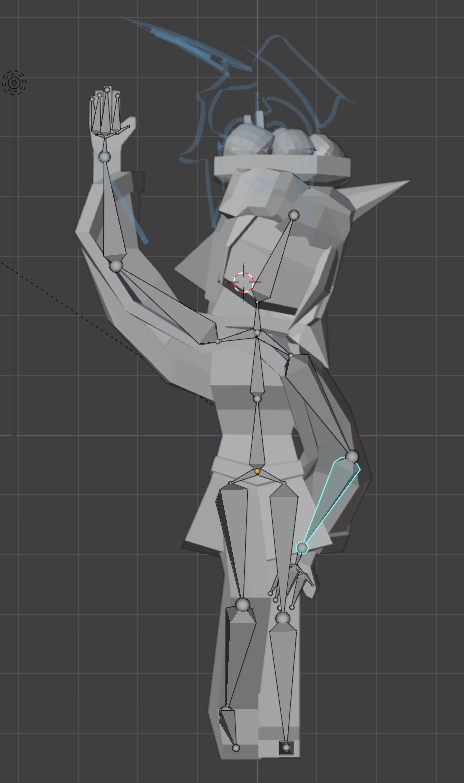
Task: Select the upper spine bone in the chest
Action: (257, 365)
